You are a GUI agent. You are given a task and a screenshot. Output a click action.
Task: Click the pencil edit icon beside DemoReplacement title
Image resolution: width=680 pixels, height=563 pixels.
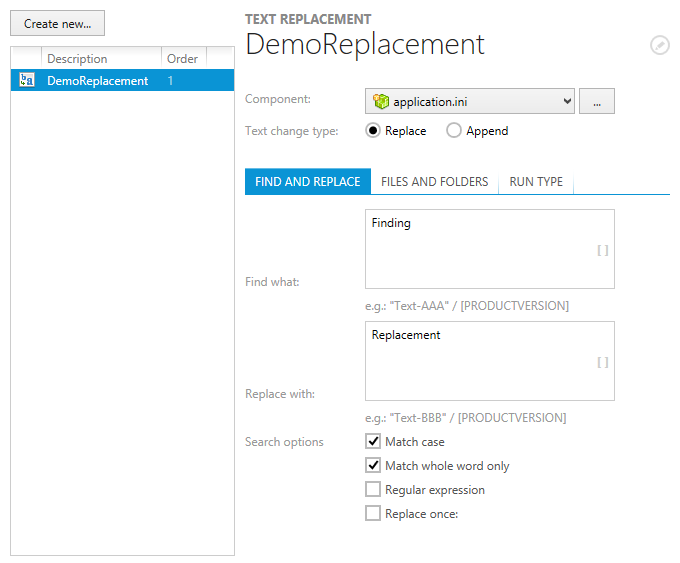pos(659,45)
